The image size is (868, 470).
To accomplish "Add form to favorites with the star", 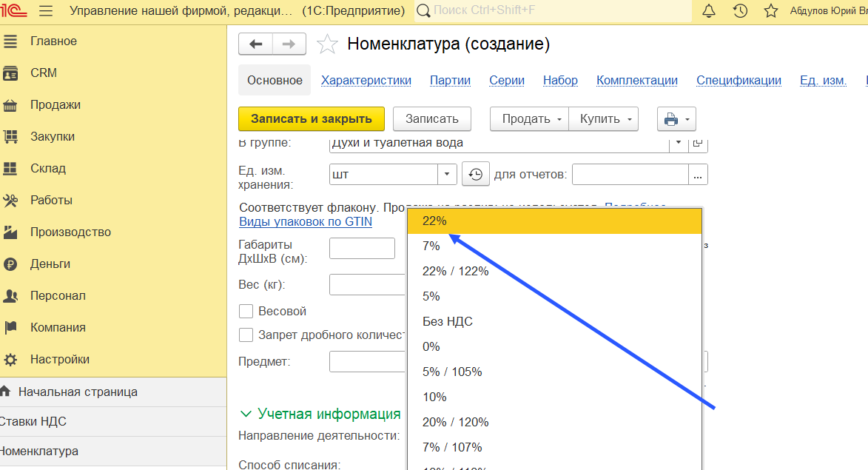I will pos(327,44).
